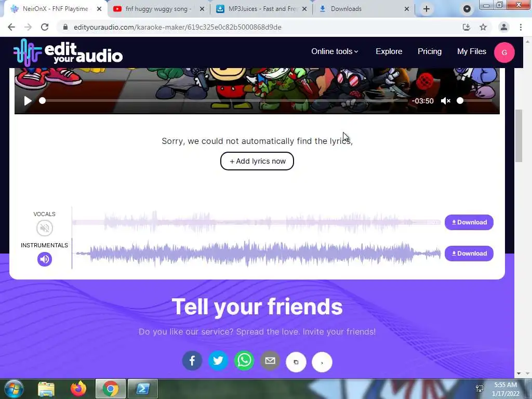Download the vocals track
This screenshot has height=399, width=532.
click(469, 222)
